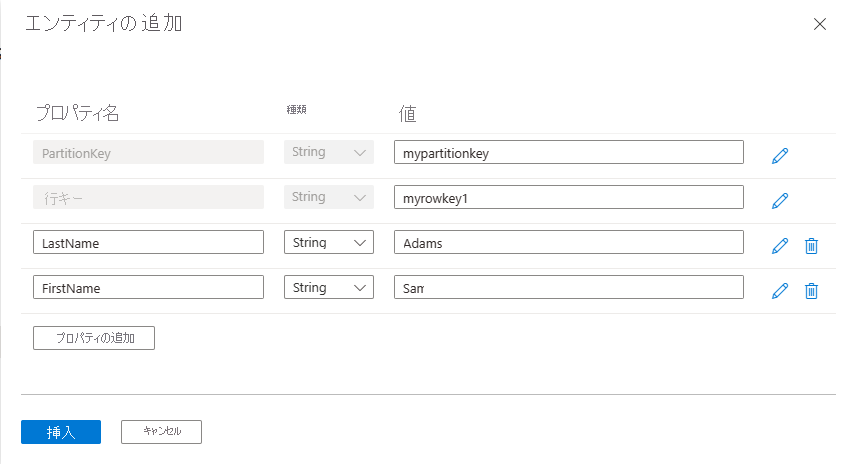
Task: Click the 種類 column header
Action: tap(296, 110)
